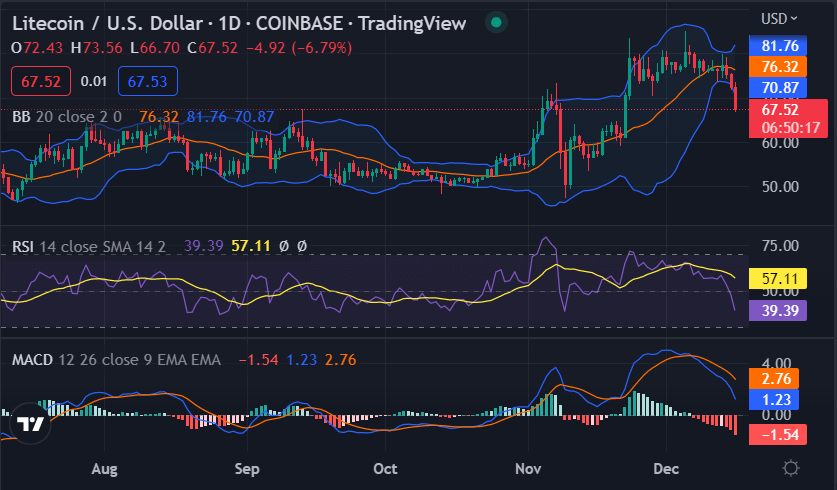Click the Oct date on time axis

(x=385, y=469)
